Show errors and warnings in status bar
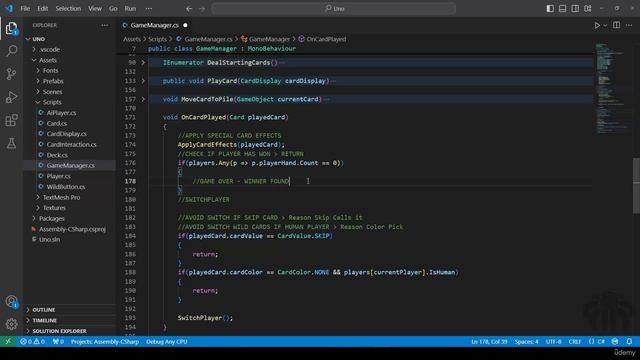Screen dimensions: 640x360 click(x=32, y=342)
